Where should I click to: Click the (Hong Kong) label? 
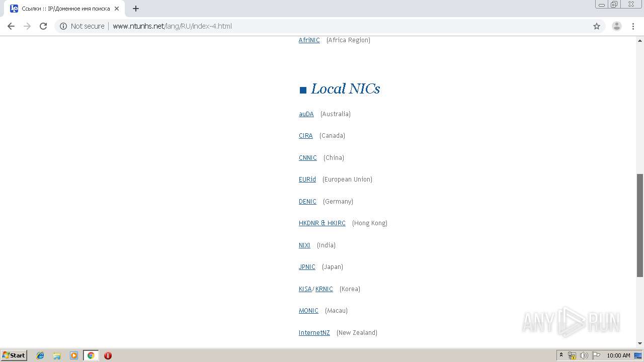[369, 223]
